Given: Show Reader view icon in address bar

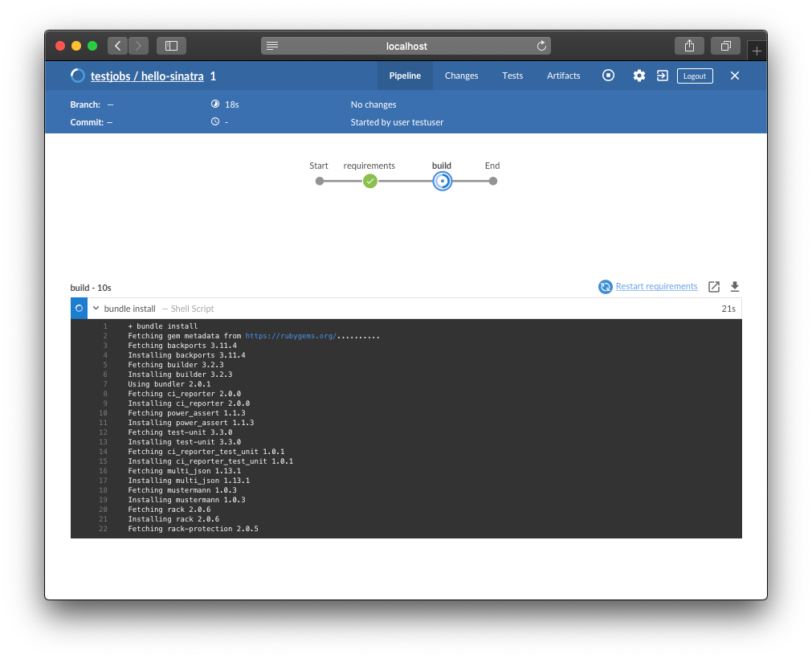Looking at the screenshot, I should (272, 46).
